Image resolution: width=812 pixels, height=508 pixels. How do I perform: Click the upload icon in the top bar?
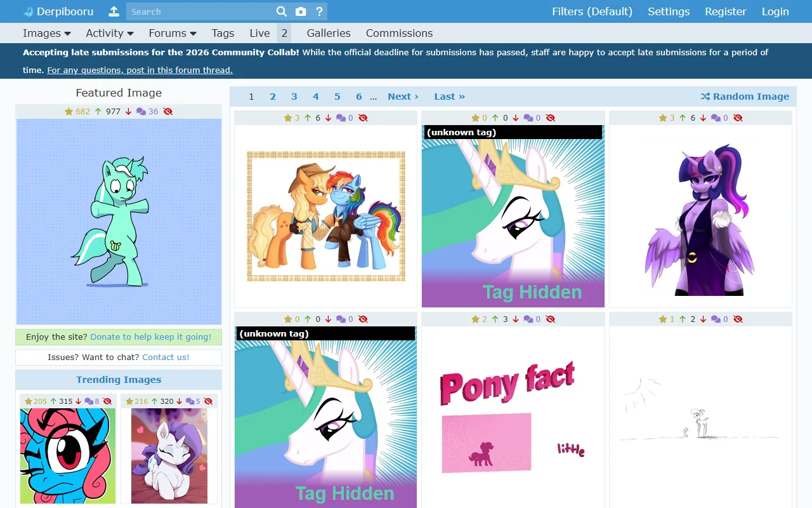(113, 11)
